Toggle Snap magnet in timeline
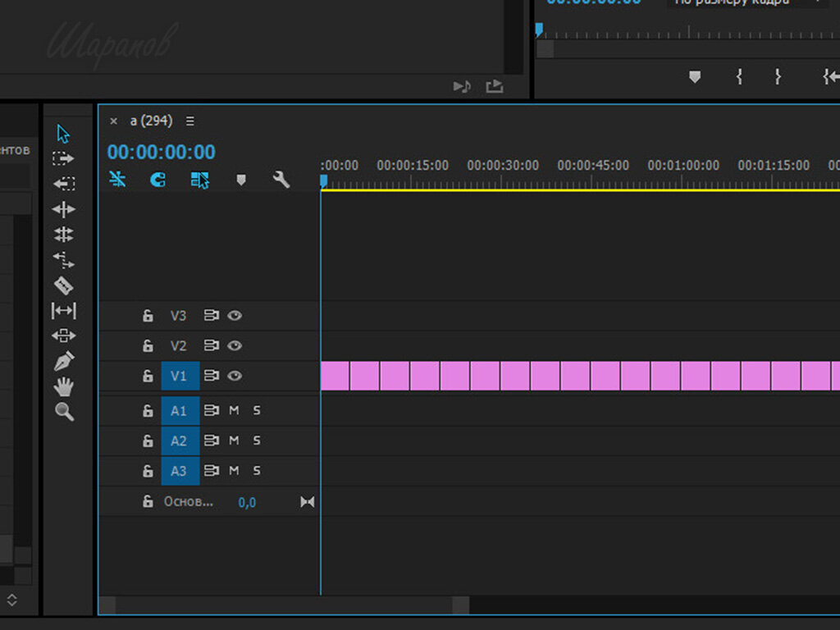The height and width of the screenshot is (630, 840). coord(157,180)
